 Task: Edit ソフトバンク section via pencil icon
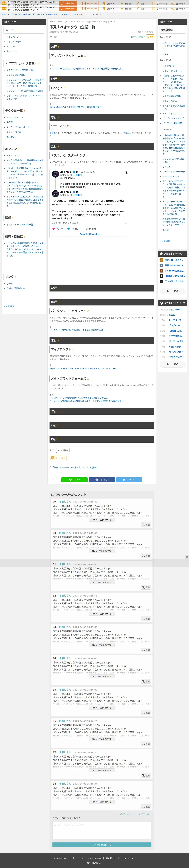70,126
